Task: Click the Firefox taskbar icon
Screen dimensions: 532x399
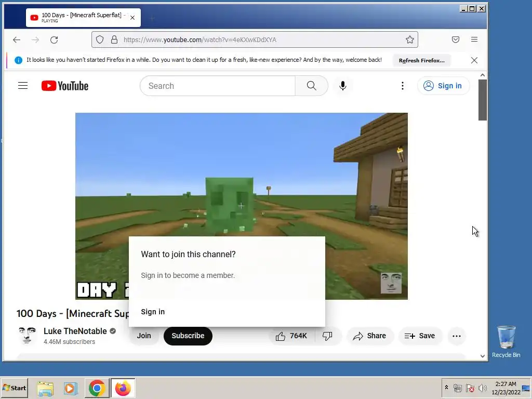Action: click(x=123, y=388)
